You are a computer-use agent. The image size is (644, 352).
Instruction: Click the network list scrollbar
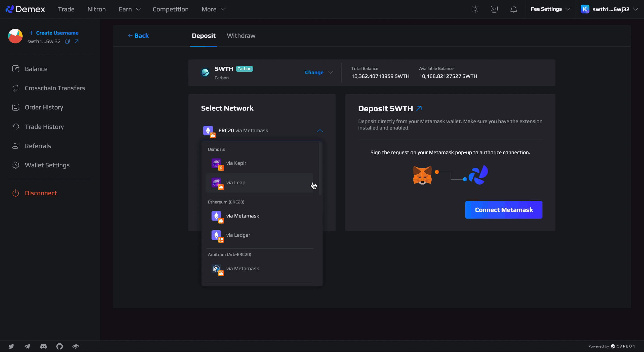pos(320,169)
